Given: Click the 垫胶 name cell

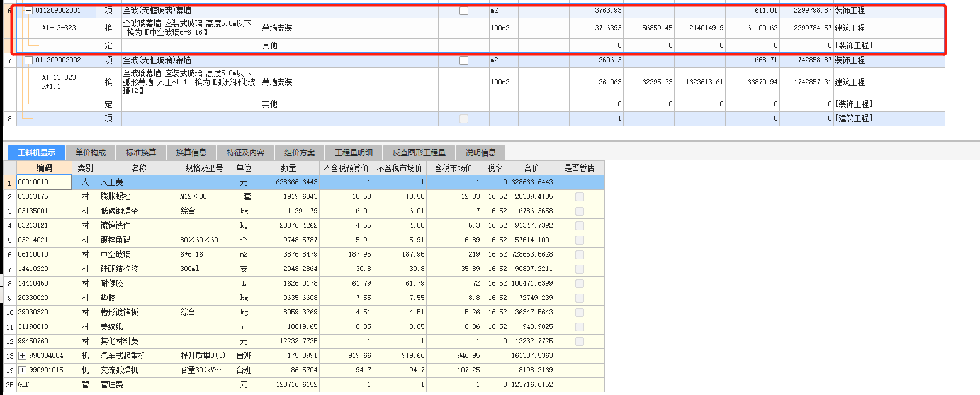Looking at the screenshot, I should tap(138, 298).
